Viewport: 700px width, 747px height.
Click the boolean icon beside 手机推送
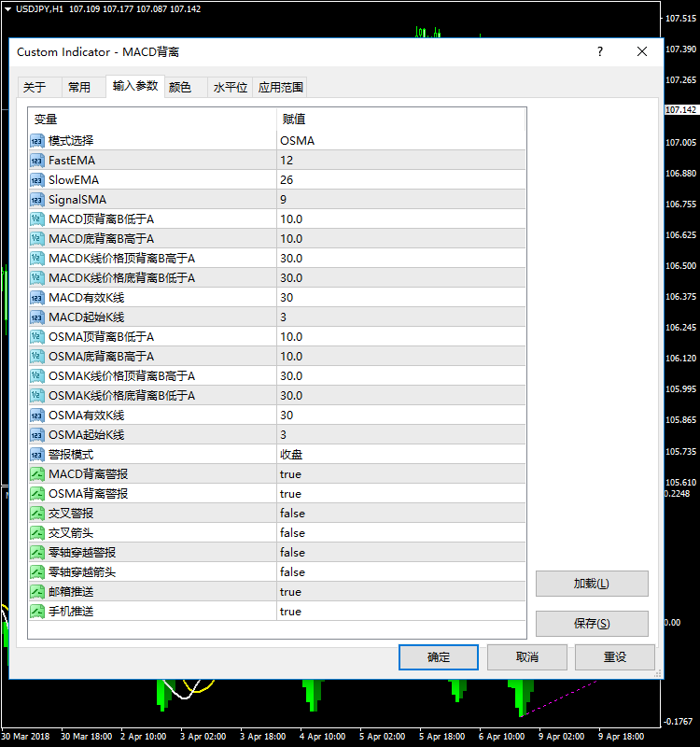[x=37, y=612]
